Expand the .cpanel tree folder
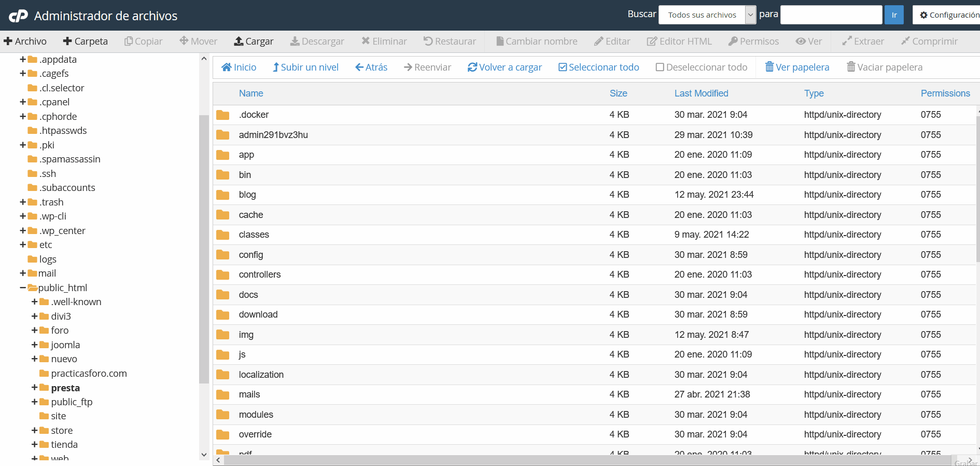 23,102
